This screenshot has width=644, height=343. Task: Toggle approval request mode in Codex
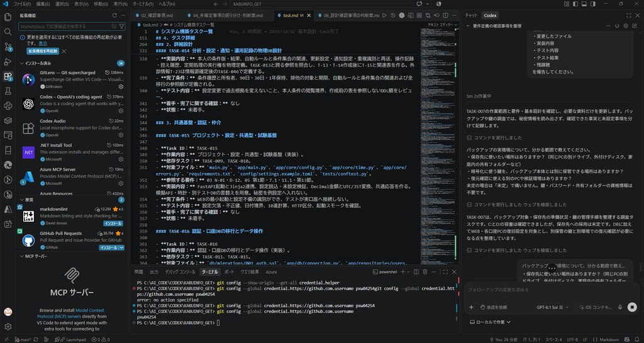click(x=494, y=307)
